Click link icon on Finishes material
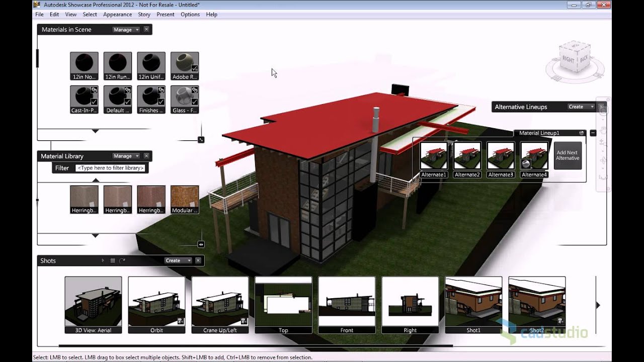This screenshot has height=362, width=644. click(x=161, y=89)
